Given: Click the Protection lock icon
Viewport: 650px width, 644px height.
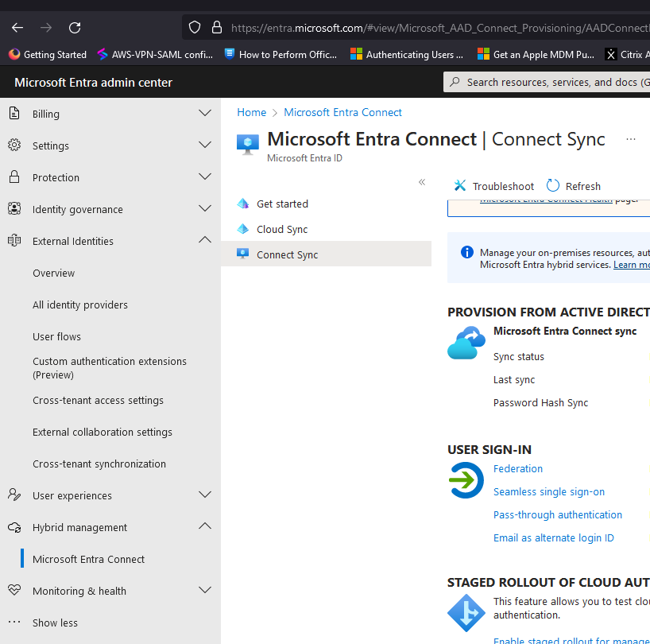Looking at the screenshot, I should pyautogui.click(x=14, y=177).
